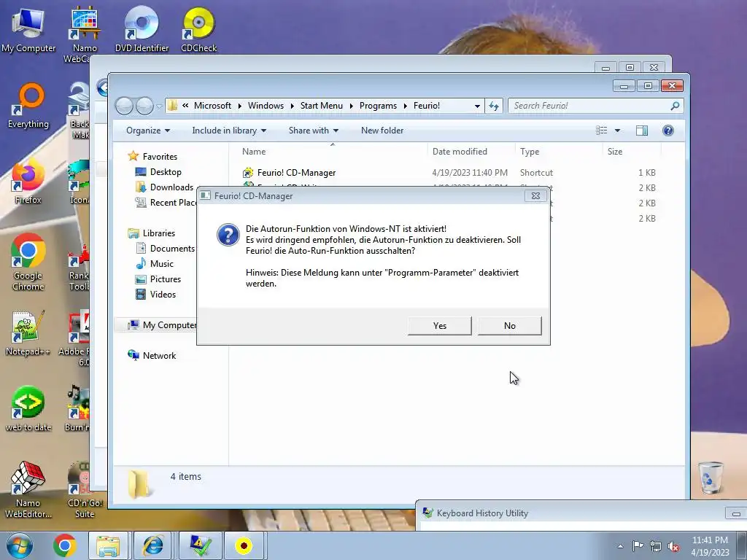Image resolution: width=747 pixels, height=560 pixels.
Task: Open the Namo WebEditor desktop shortcut
Action: (x=28, y=489)
